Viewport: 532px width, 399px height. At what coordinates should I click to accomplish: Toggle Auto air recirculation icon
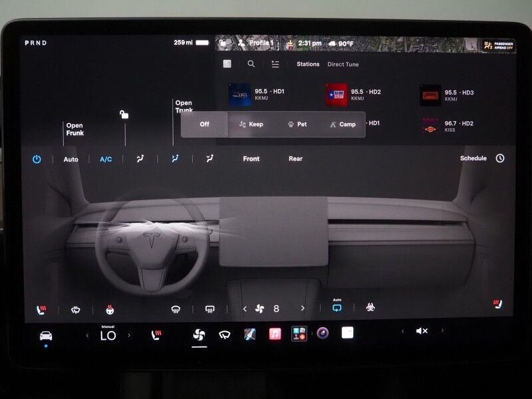[x=337, y=307]
